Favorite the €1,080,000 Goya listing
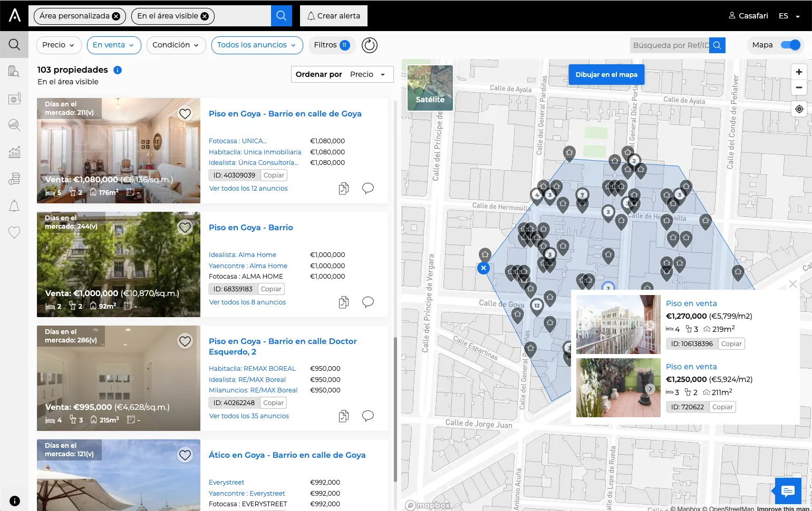The width and height of the screenshot is (812, 511). pyautogui.click(x=185, y=114)
